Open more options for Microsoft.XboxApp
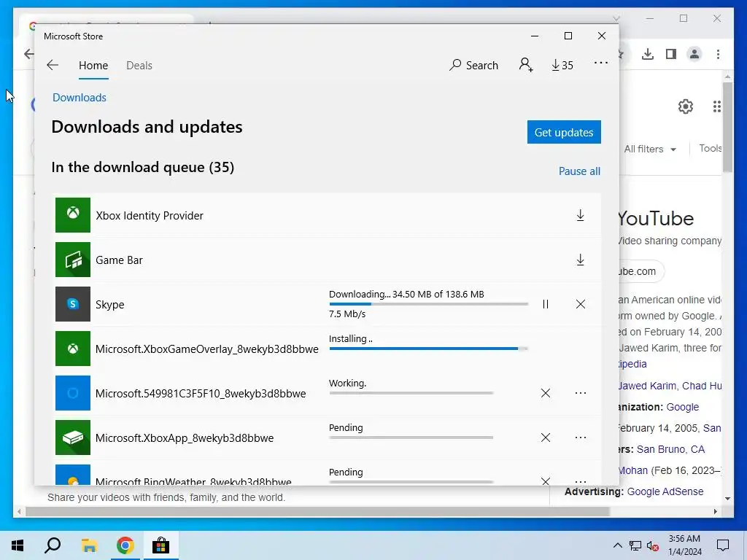This screenshot has height=560, width=747. [580, 437]
